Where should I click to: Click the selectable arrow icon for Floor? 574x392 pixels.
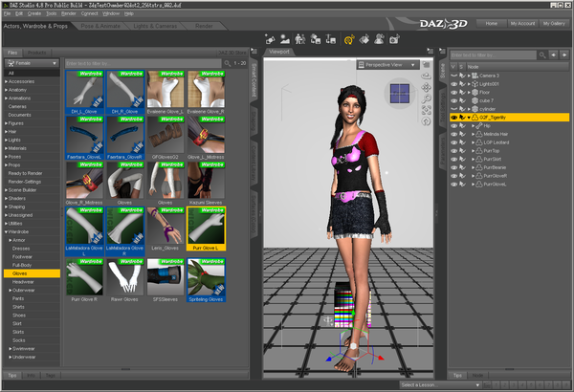tap(462, 92)
